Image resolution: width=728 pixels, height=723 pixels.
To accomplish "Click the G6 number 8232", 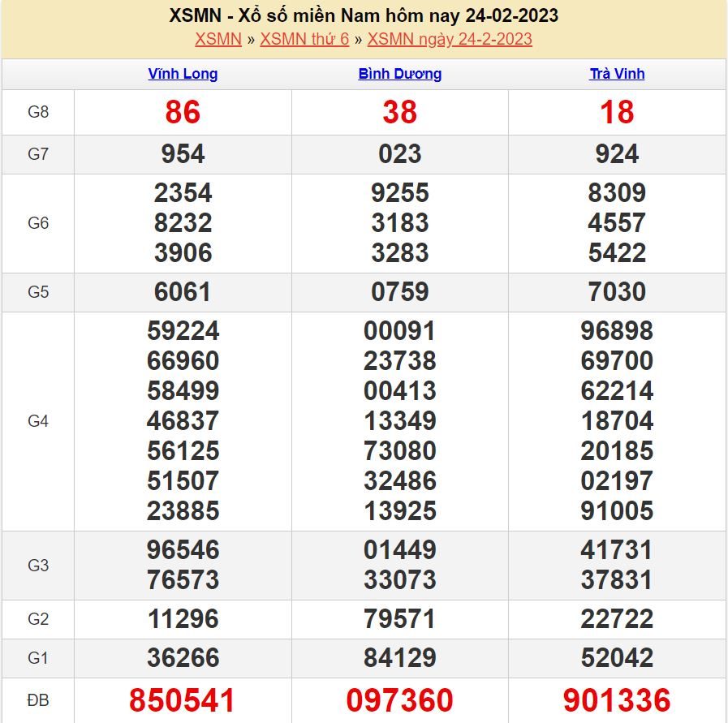I will tap(183, 223).
